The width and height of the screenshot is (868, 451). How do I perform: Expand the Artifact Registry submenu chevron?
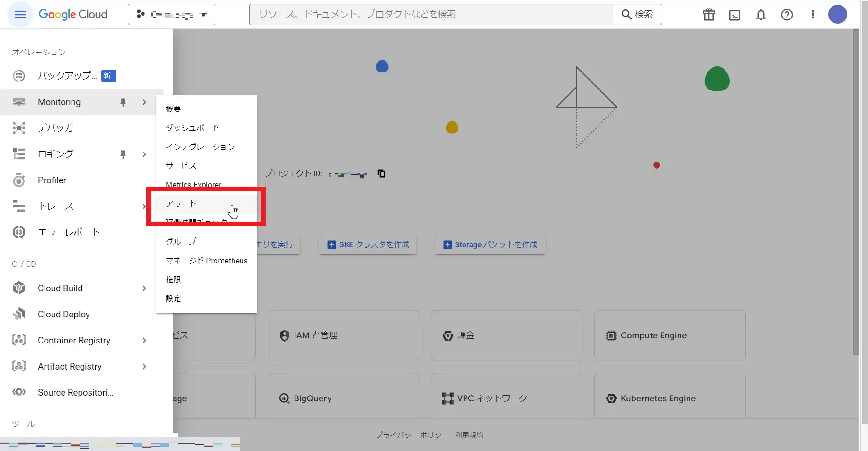144,366
